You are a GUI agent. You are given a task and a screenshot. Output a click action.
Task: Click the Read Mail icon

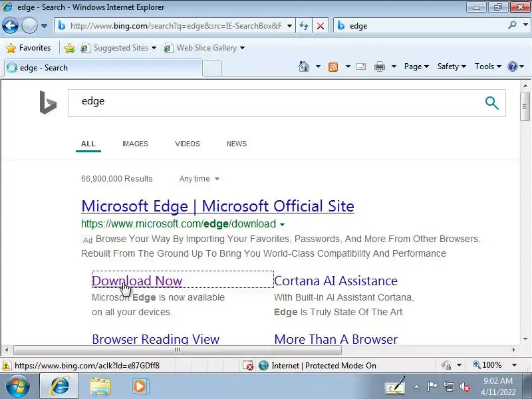tap(361, 66)
